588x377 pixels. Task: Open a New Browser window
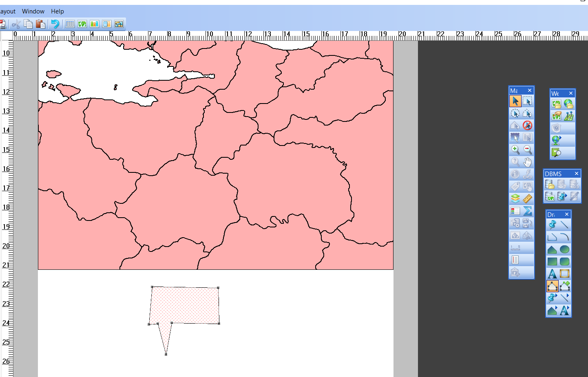pyautogui.click(x=70, y=24)
